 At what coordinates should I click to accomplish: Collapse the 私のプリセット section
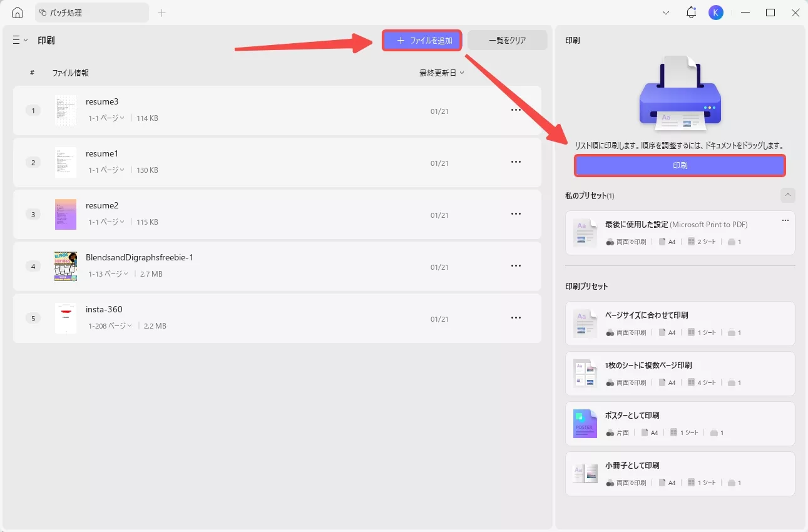(x=788, y=195)
